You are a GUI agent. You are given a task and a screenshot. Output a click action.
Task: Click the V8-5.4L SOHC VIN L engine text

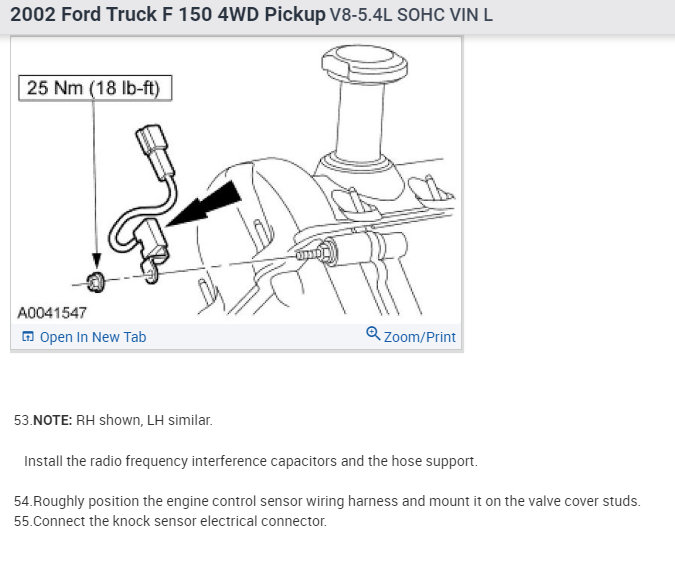tap(411, 15)
